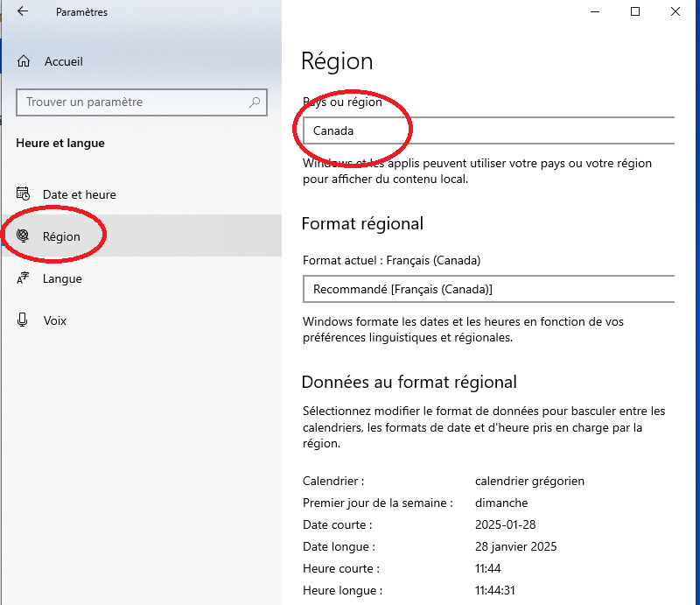
Task: Click the Voix microphone icon
Action: [x=23, y=320]
